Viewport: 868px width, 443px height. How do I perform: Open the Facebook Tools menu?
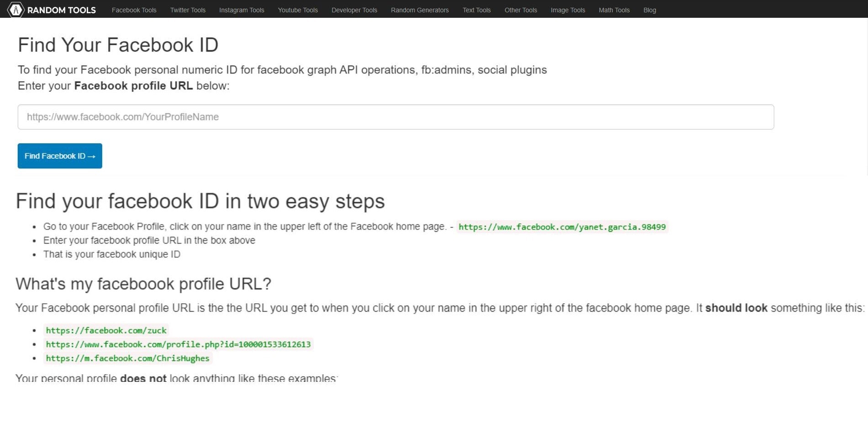click(x=134, y=10)
